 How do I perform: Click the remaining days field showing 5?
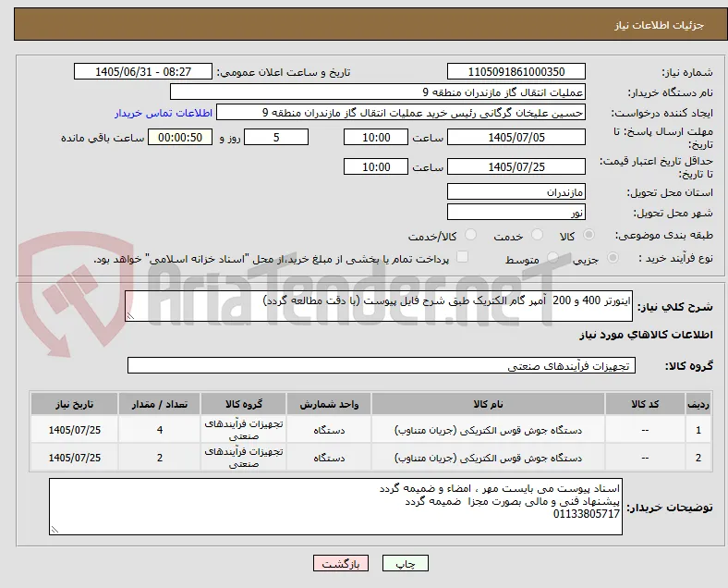tap(276, 137)
